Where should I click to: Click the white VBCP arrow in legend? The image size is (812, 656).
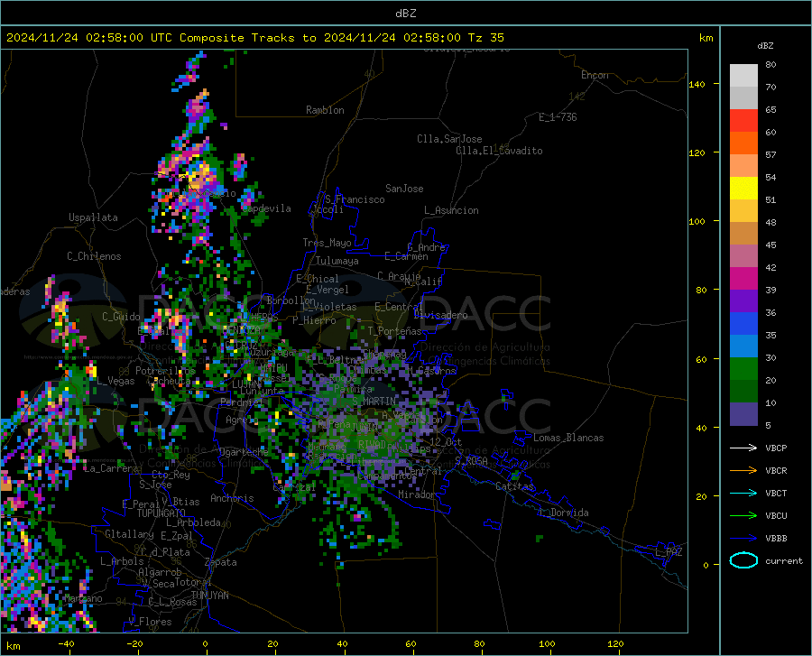click(743, 448)
